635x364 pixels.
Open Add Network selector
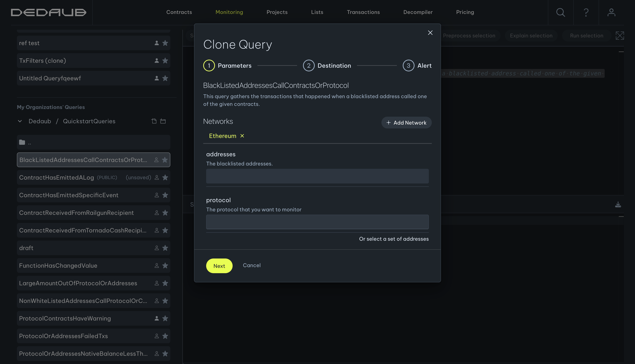pyautogui.click(x=406, y=123)
